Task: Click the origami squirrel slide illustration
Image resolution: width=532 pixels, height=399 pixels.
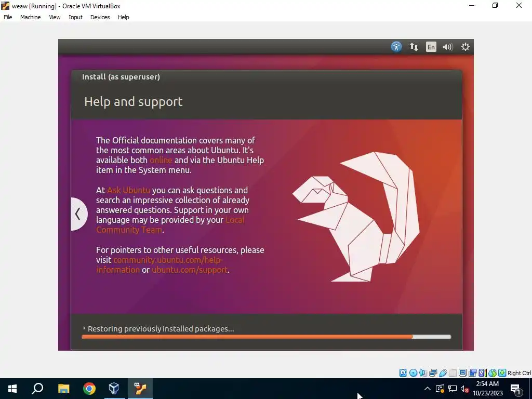Action: (356, 217)
